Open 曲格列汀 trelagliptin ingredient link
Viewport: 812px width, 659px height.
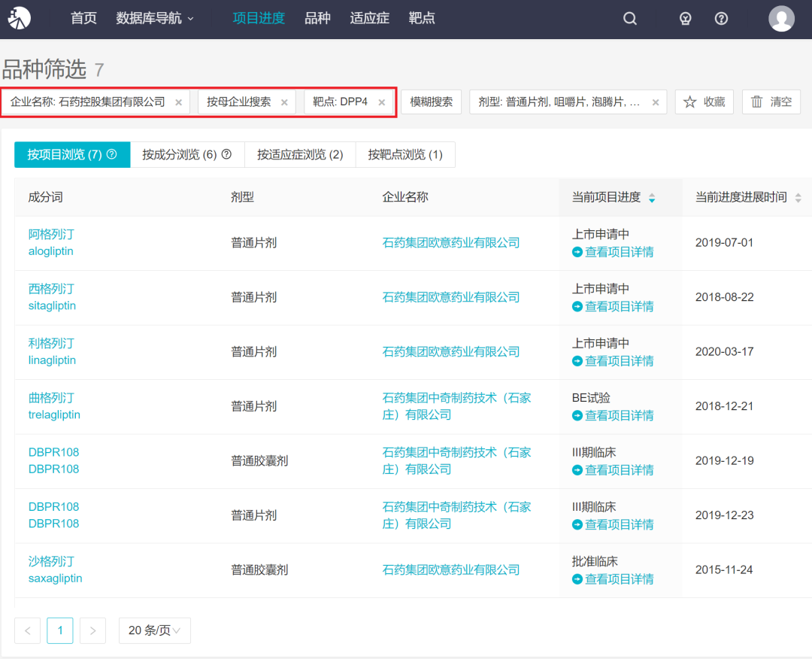(54, 406)
